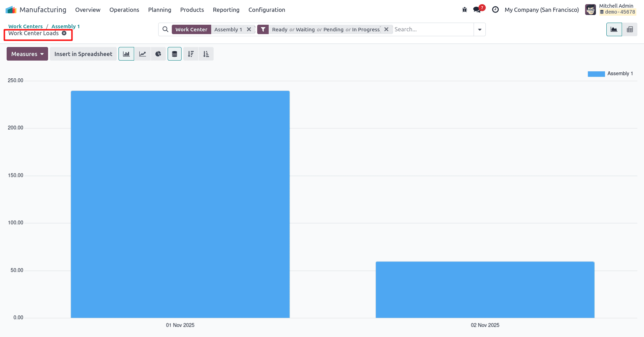Open the activities clock icon
Viewport: 644px width, 337px height.
tap(495, 10)
